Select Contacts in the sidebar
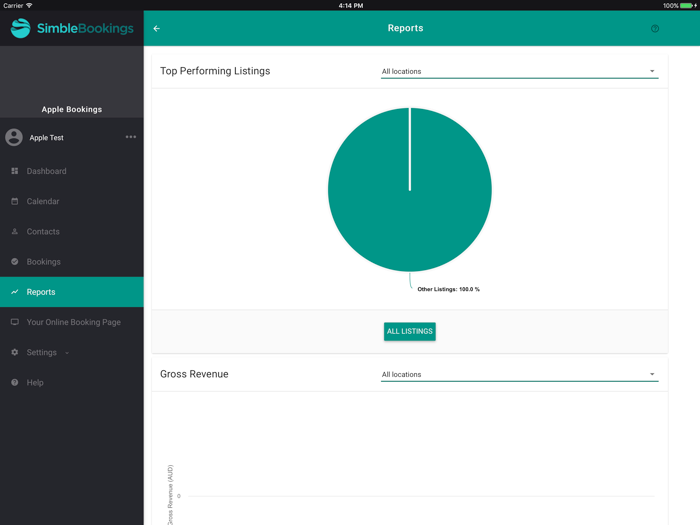Screen dimensions: 700x525 tap(71, 231)
